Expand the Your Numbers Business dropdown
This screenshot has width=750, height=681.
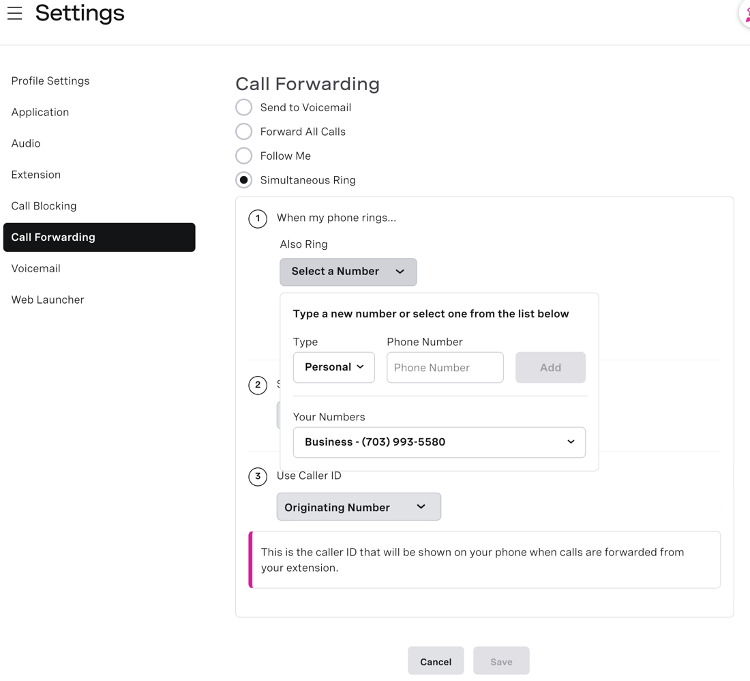(x=439, y=442)
